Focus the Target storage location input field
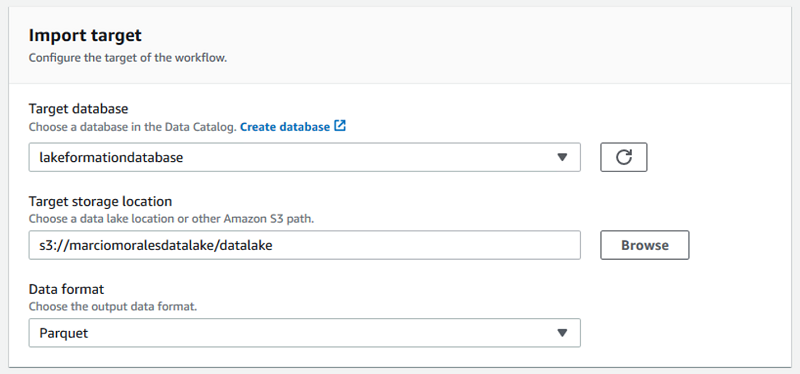This screenshot has width=800, height=374. 305,245
